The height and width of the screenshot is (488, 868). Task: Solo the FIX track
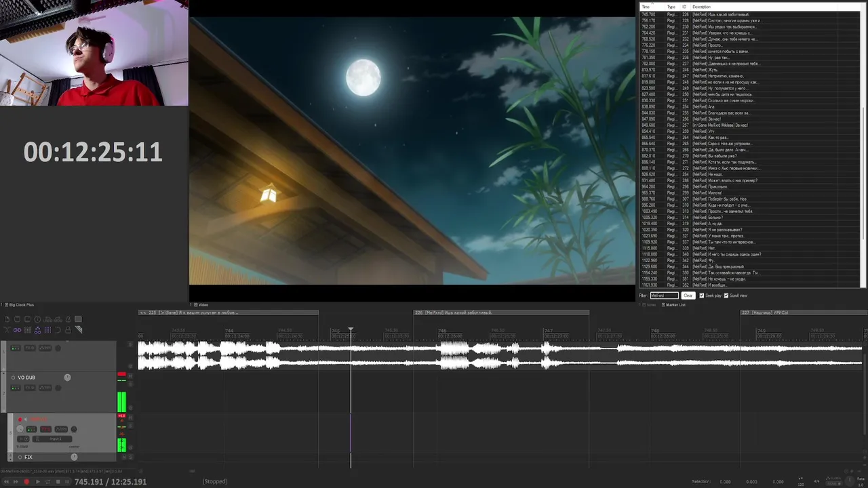click(x=131, y=457)
